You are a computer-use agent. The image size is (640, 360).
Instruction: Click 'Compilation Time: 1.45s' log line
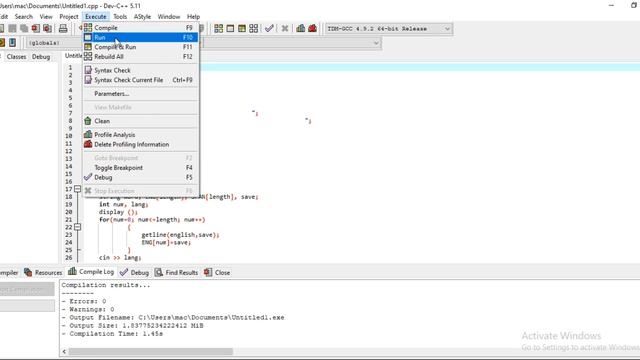pos(112,334)
